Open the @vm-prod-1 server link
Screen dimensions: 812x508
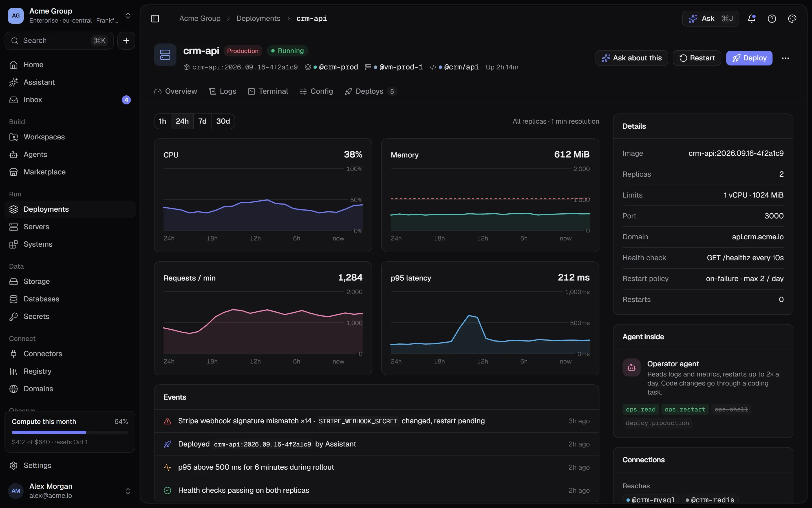click(x=398, y=67)
